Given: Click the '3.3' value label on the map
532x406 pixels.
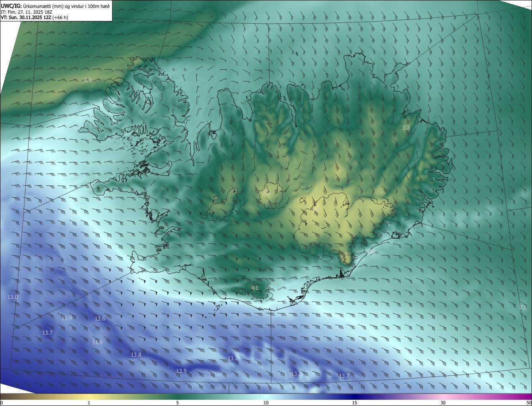Looking at the screenshot, I should 406,128.
